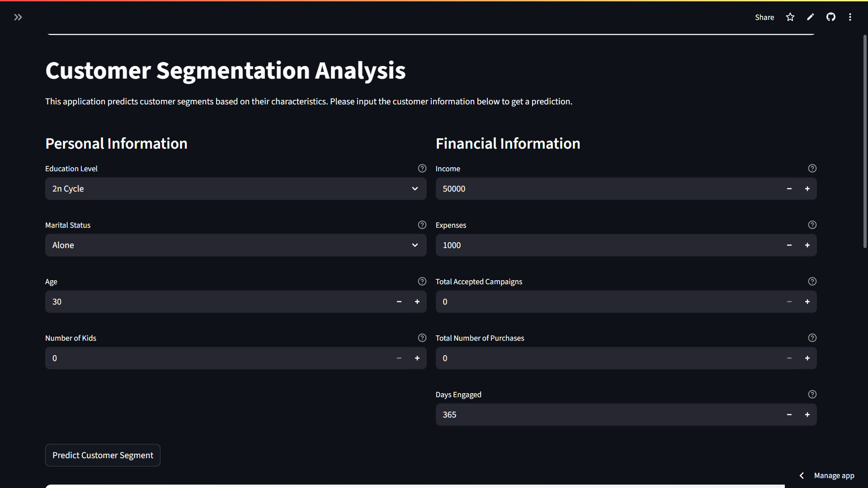Show help tooltip for Income

tap(812, 169)
